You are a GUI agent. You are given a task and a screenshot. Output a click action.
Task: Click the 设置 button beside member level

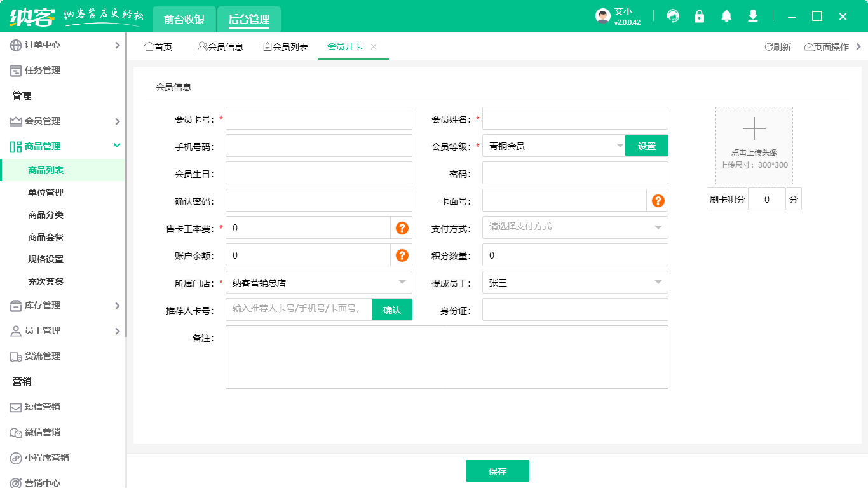coord(646,145)
